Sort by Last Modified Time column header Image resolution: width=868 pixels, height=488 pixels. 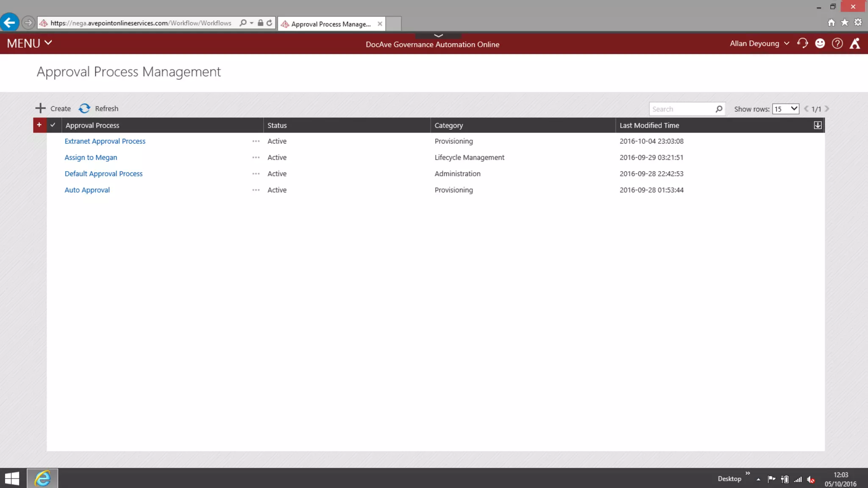649,125
